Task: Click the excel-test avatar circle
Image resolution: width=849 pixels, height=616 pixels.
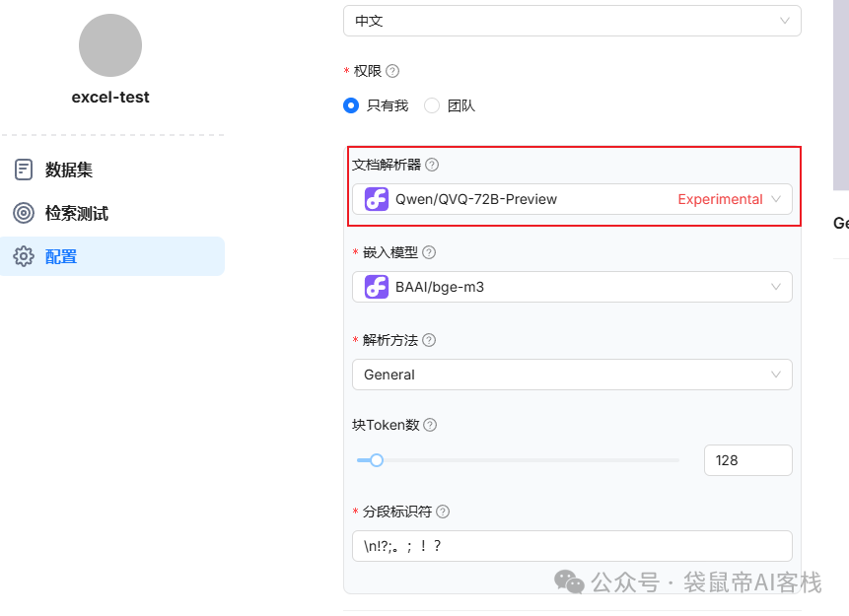Action: (110, 45)
